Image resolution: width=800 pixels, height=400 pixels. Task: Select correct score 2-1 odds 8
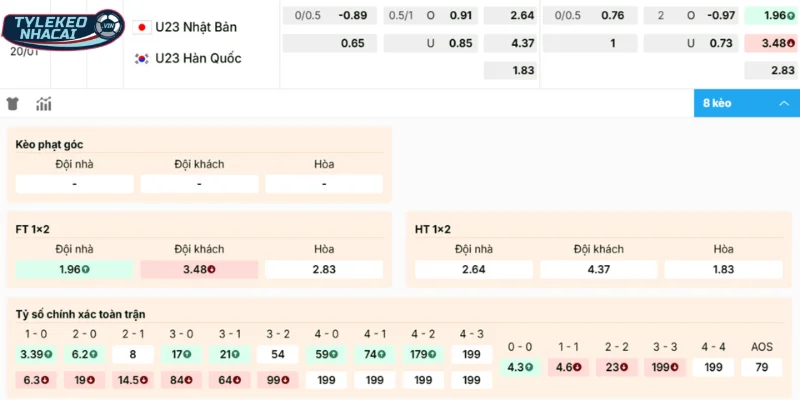tap(132, 354)
